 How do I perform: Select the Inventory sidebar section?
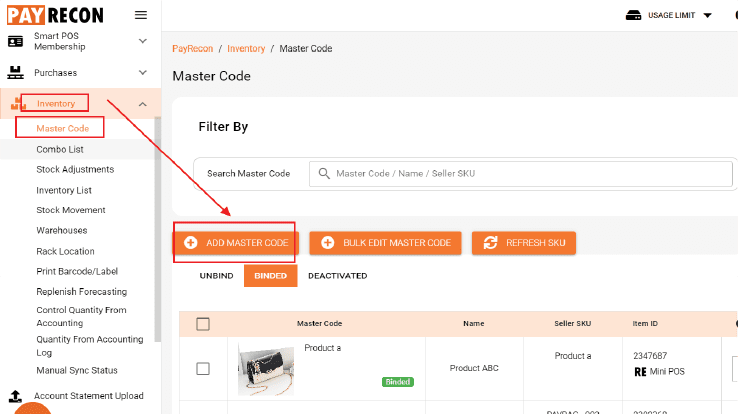[x=56, y=104]
